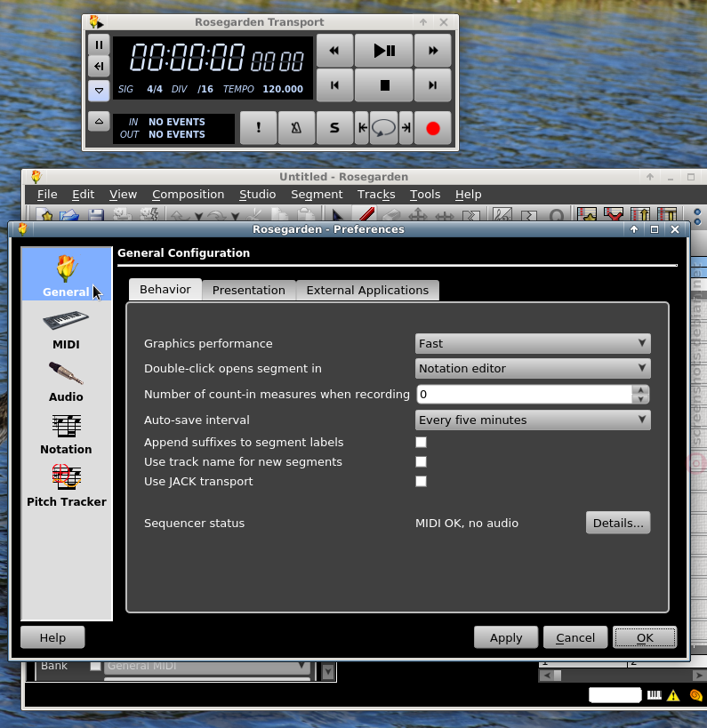Click the Rewind button in Transport
Image resolution: width=707 pixels, height=728 pixels.
[334, 51]
